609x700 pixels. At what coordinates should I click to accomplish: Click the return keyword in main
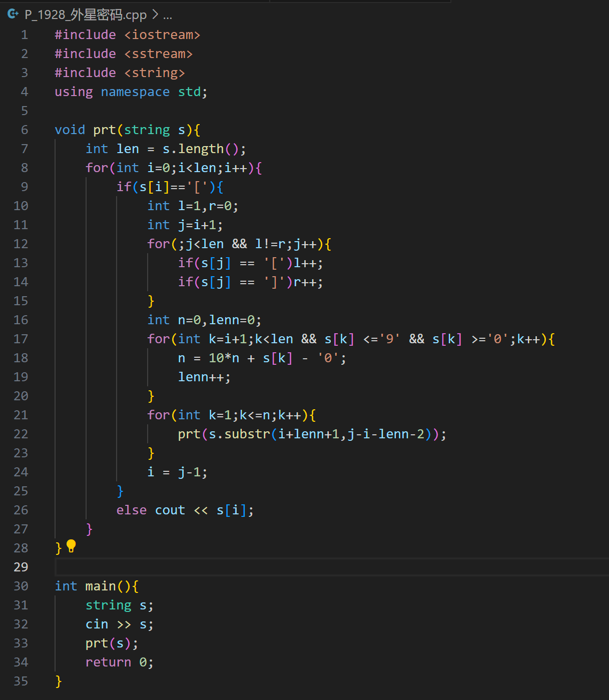[x=108, y=662]
